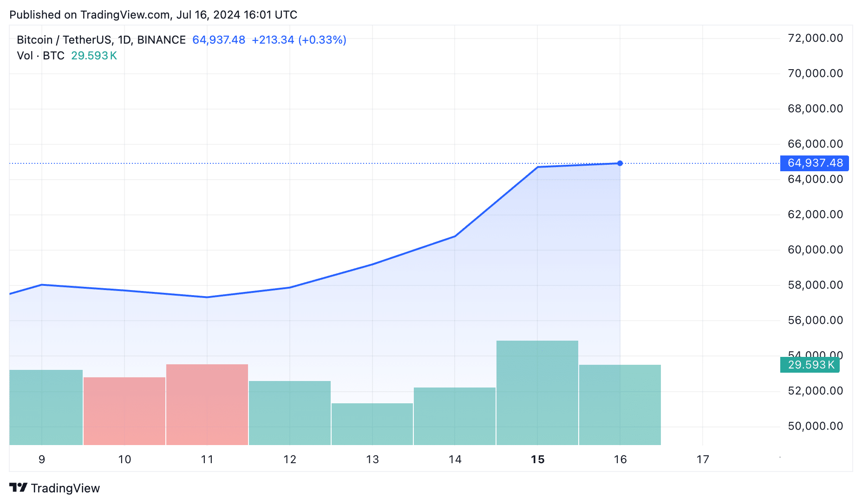862x504 pixels.
Task: Click the 68,000.00 price scale label
Action: (x=816, y=109)
